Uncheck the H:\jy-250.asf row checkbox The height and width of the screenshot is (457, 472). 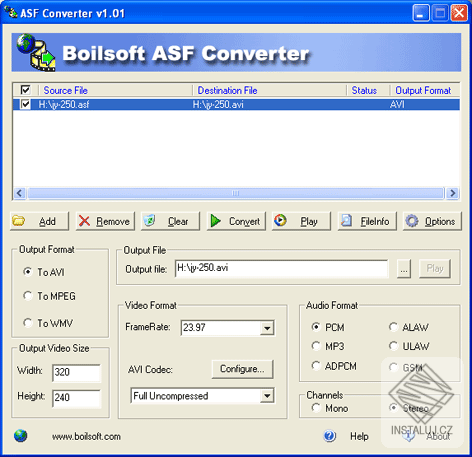click(x=26, y=104)
